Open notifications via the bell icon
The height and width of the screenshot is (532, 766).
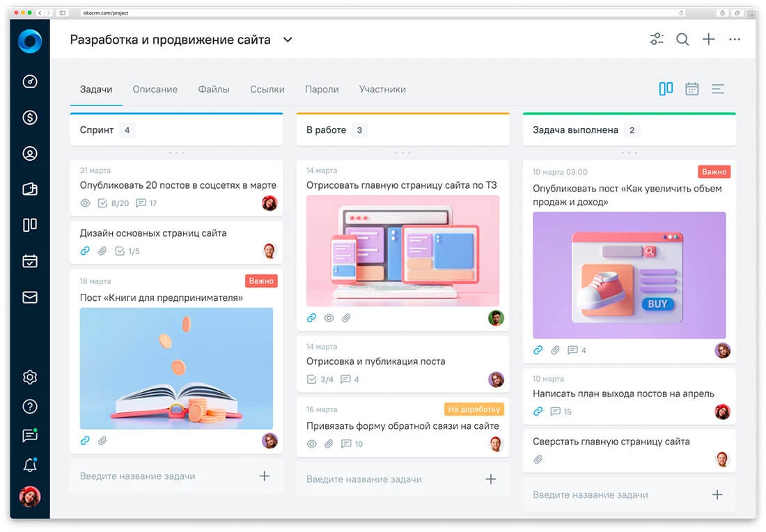point(29,464)
